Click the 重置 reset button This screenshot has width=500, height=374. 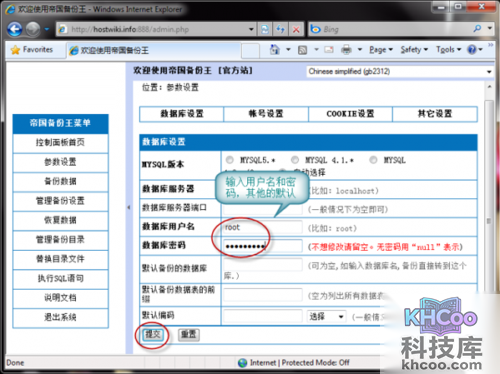(x=189, y=335)
